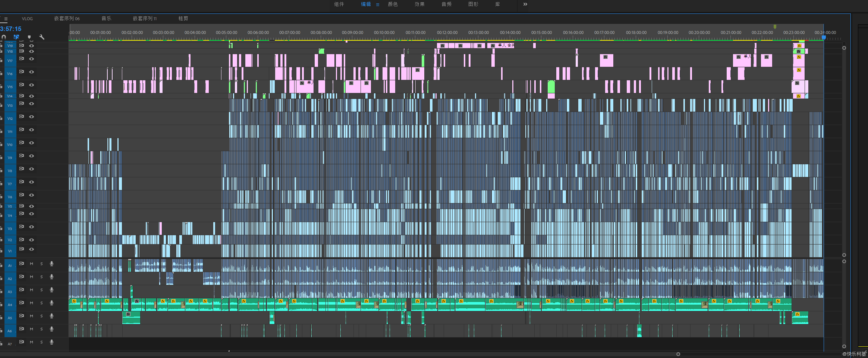Enable voice-over record on track A5

click(51, 316)
